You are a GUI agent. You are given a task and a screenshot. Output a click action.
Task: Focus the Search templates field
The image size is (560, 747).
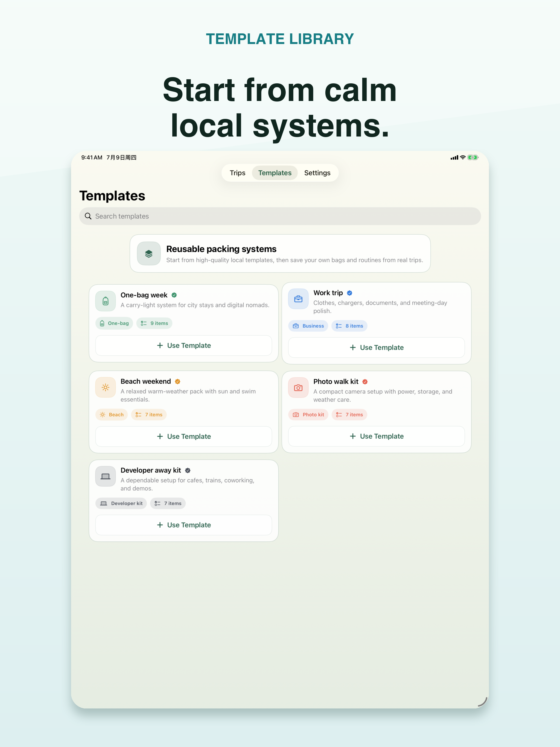[280, 216]
